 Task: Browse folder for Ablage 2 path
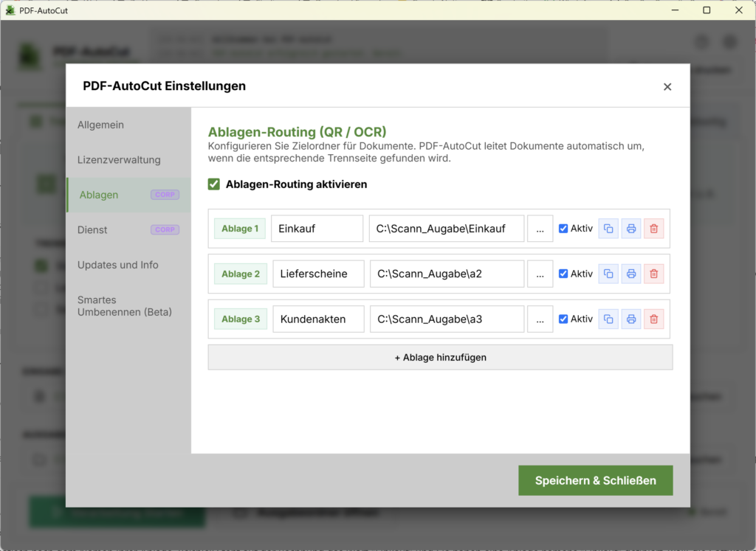click(x=540, y=274)
